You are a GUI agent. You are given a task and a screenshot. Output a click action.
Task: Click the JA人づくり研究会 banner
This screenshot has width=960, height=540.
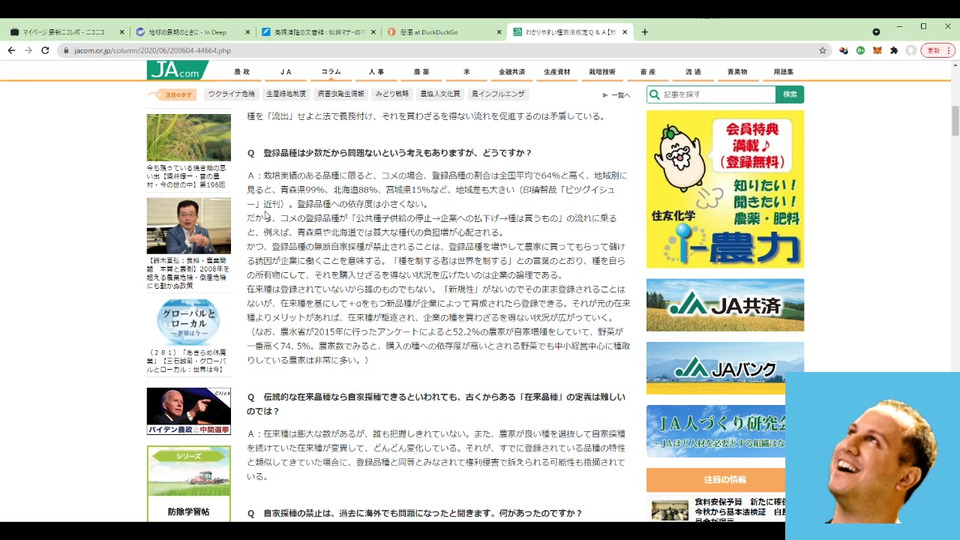pos(716,431)
